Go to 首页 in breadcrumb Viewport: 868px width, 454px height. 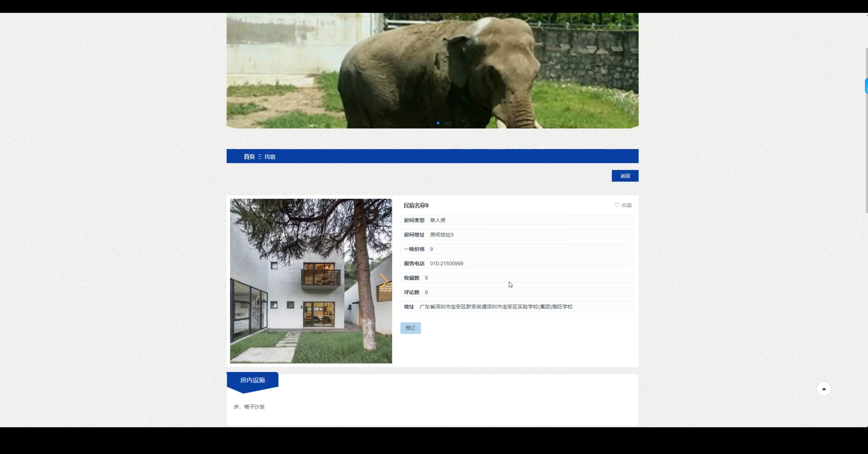(249, 157)
